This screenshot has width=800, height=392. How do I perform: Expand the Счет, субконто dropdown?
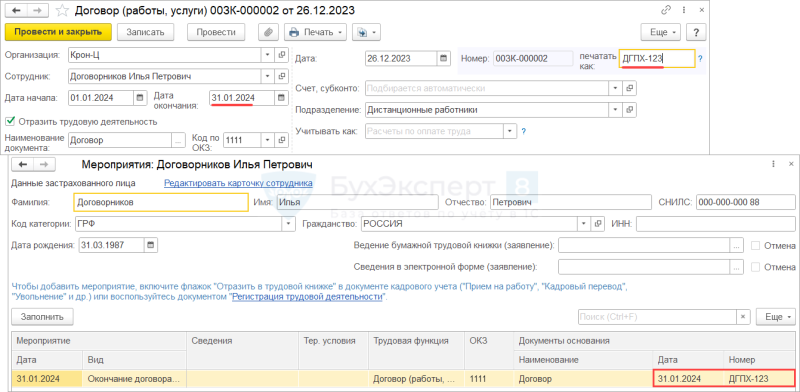616,88
